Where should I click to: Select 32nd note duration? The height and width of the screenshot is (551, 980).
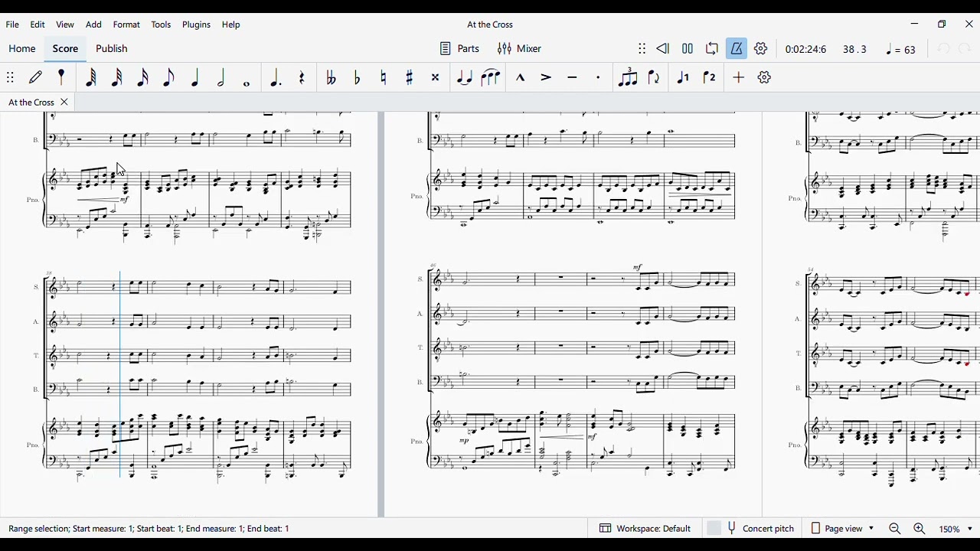(117, 77)
